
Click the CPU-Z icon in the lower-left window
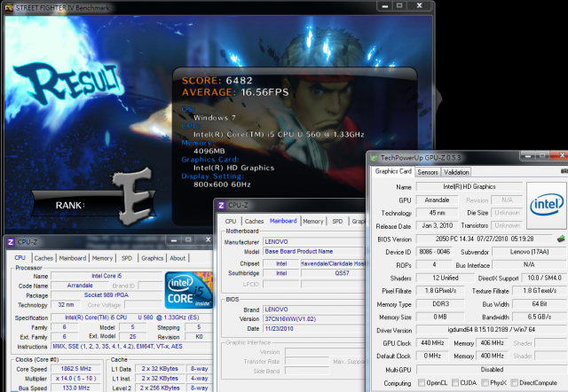11,242
